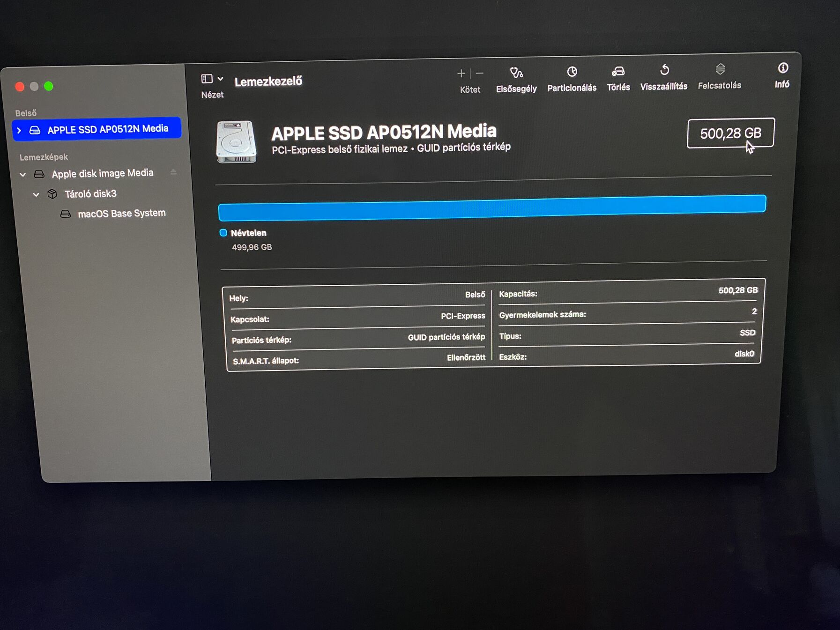Click the Névtelen partition label

point(248,233)
